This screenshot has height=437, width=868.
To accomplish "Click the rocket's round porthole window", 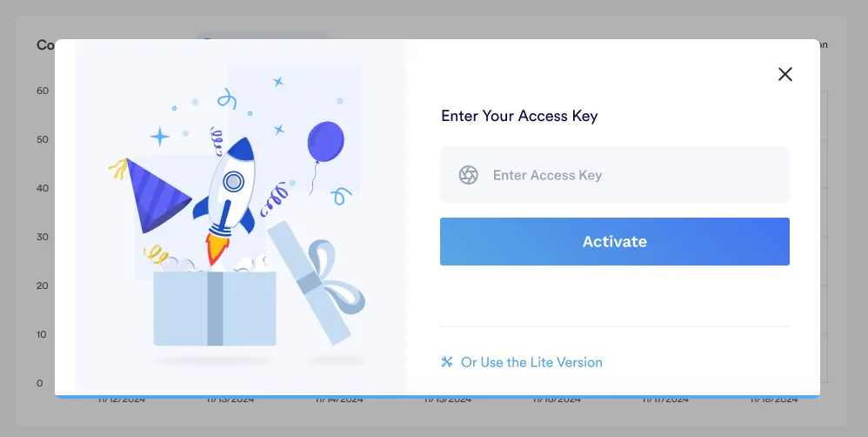I will [x=233, y=181].
